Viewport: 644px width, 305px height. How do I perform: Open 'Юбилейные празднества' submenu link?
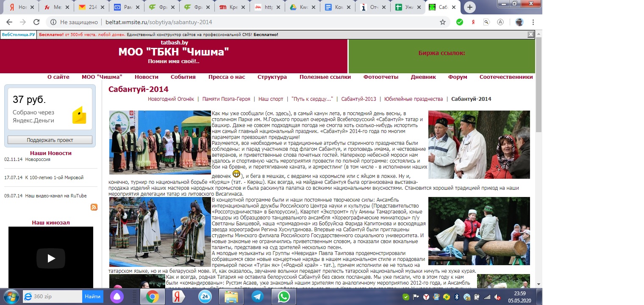tap(414, 99)
